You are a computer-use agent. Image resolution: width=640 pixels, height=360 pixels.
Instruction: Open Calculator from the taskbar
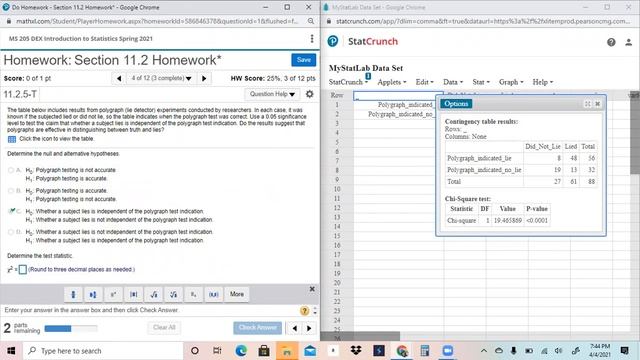pos(425,351)
